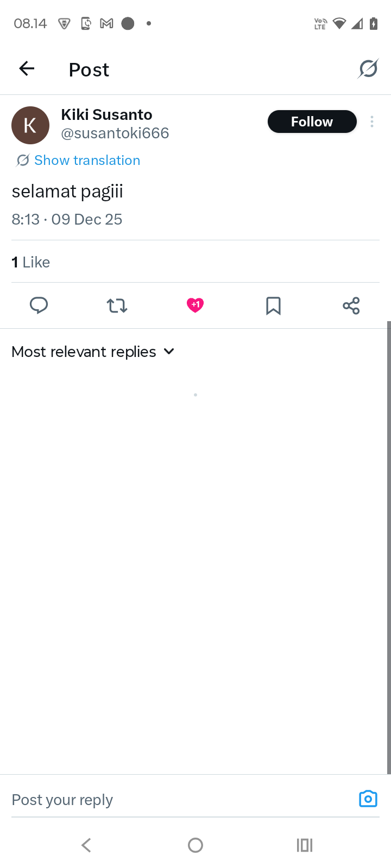The height and width of the screenshot is (868, 391).
Task: Open three-dot post options menu
Action: point(372,122)
